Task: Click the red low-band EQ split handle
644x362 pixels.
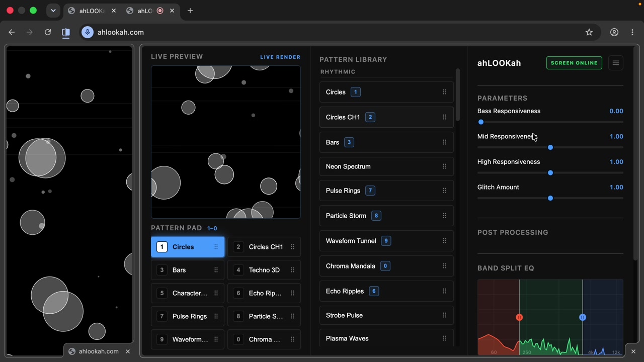Action: tap(519, 317)
